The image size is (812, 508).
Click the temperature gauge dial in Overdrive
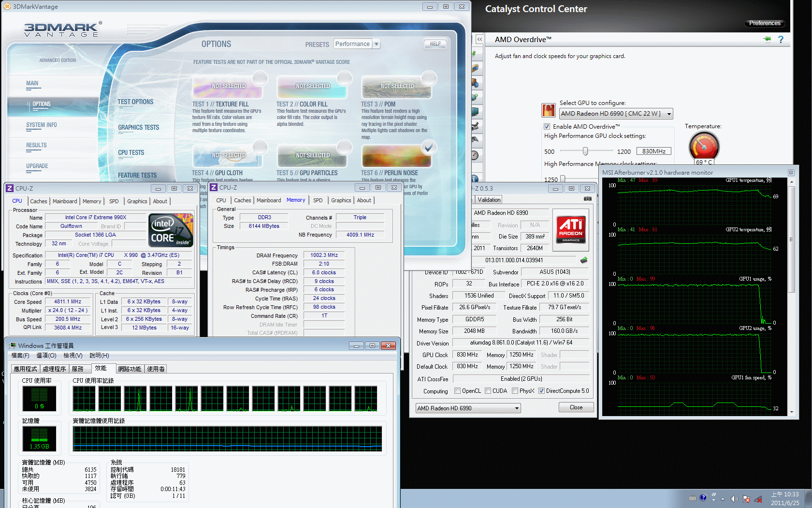(x=704, y=146)
